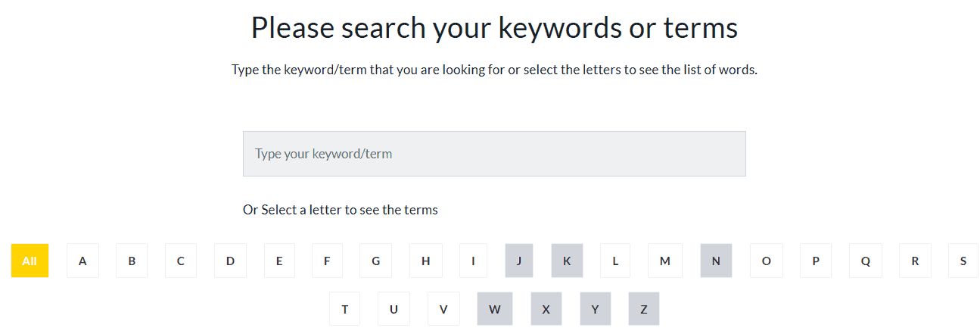Pick letter I from alphabet list
Screen dimensions: 980x328
[x=473, y=261]
